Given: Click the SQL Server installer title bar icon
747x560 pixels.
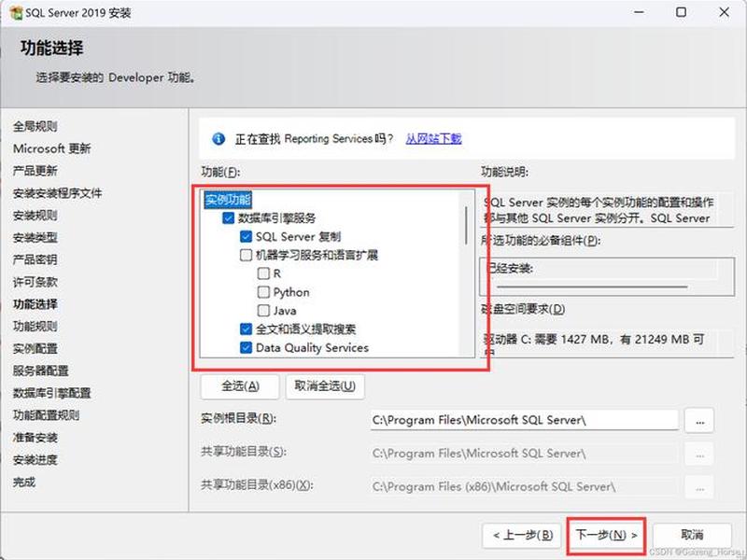Looking at the screenshot, I should click(x=16, y=12).
